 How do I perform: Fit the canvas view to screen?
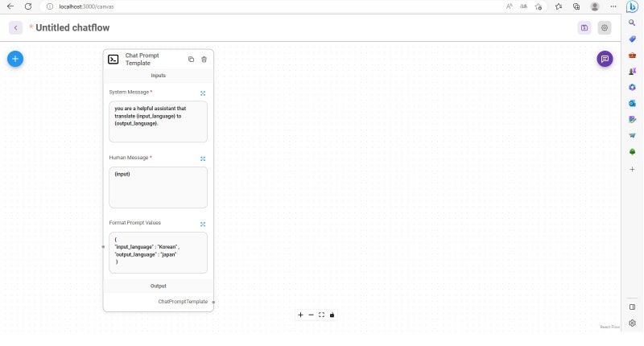[x=321, y=315]
